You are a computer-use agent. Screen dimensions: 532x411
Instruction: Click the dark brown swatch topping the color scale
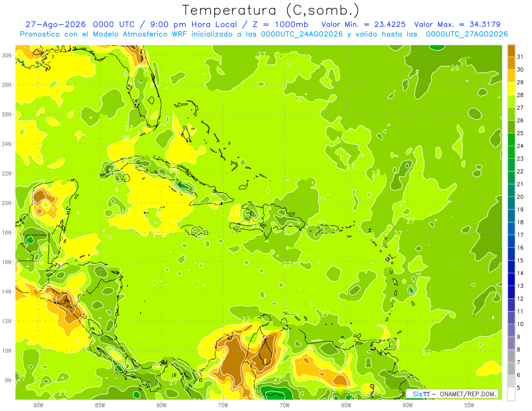[511, 51]
